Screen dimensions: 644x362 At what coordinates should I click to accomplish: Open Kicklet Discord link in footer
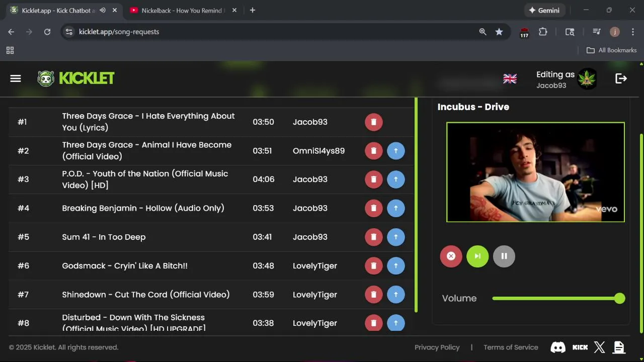558,347
